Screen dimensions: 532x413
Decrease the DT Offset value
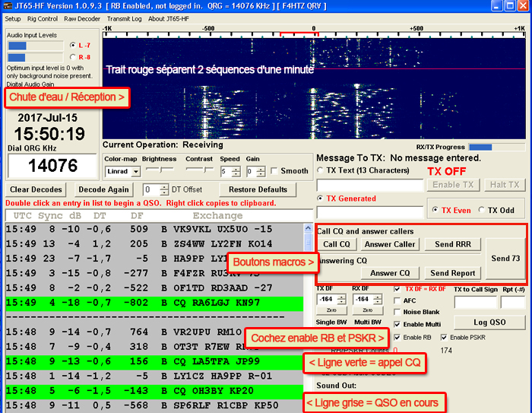tap(164, 192)
